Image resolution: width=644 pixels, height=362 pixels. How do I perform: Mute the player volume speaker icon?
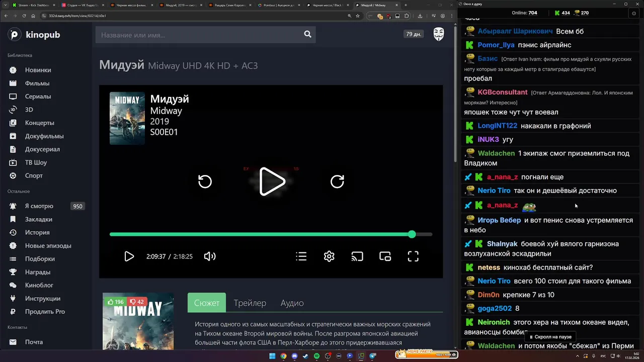point(210,256)
